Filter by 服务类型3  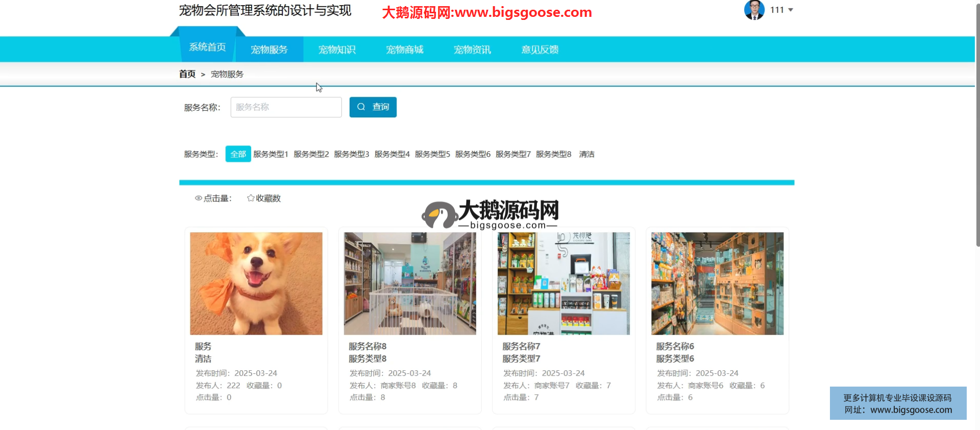(352, 154)
